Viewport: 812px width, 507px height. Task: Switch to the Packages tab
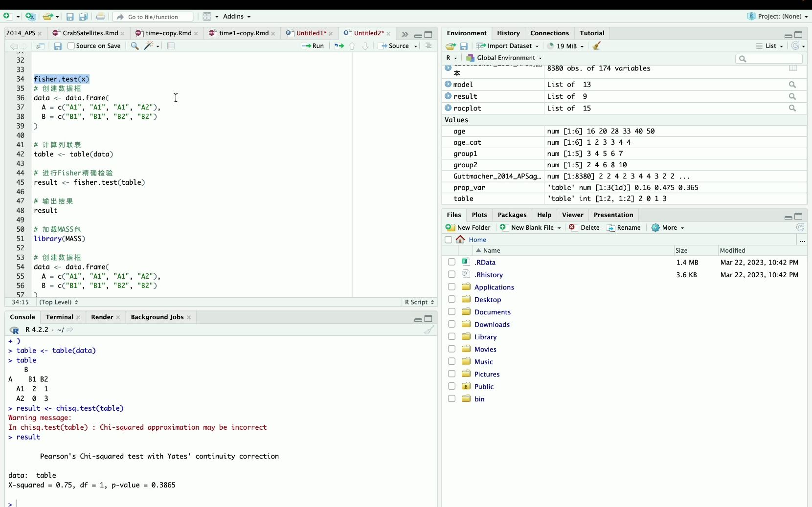[x=512, y=215]
